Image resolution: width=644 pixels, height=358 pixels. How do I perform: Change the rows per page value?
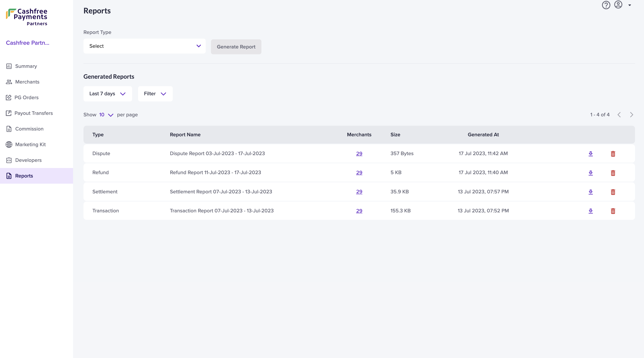(x=106, y=115)
